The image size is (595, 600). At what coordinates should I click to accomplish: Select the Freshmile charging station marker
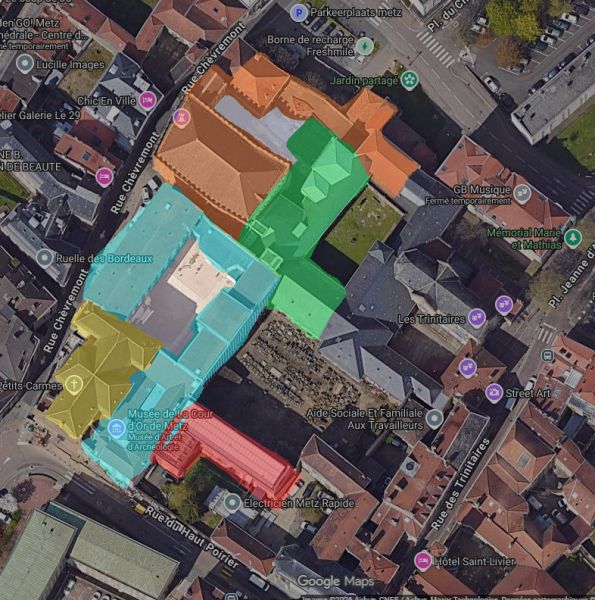tap(365, 47)
